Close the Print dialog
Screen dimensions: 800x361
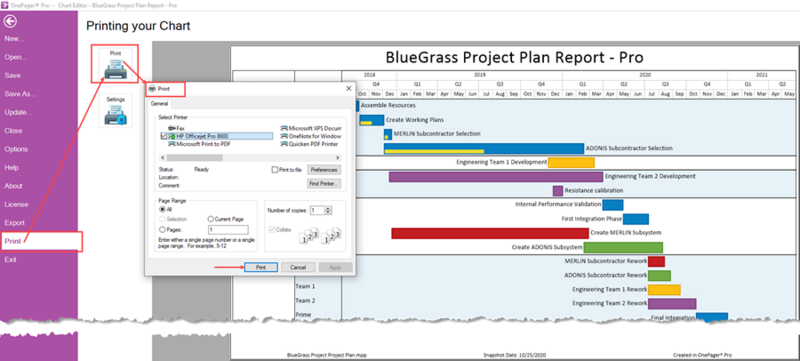click(x=349, y=88)
